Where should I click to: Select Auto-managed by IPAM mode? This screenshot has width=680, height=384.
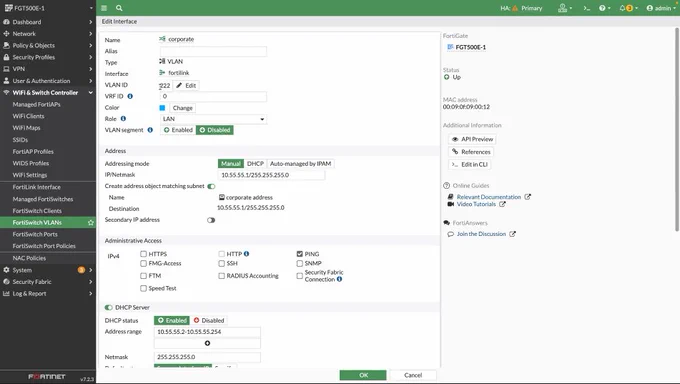[301, 164]
